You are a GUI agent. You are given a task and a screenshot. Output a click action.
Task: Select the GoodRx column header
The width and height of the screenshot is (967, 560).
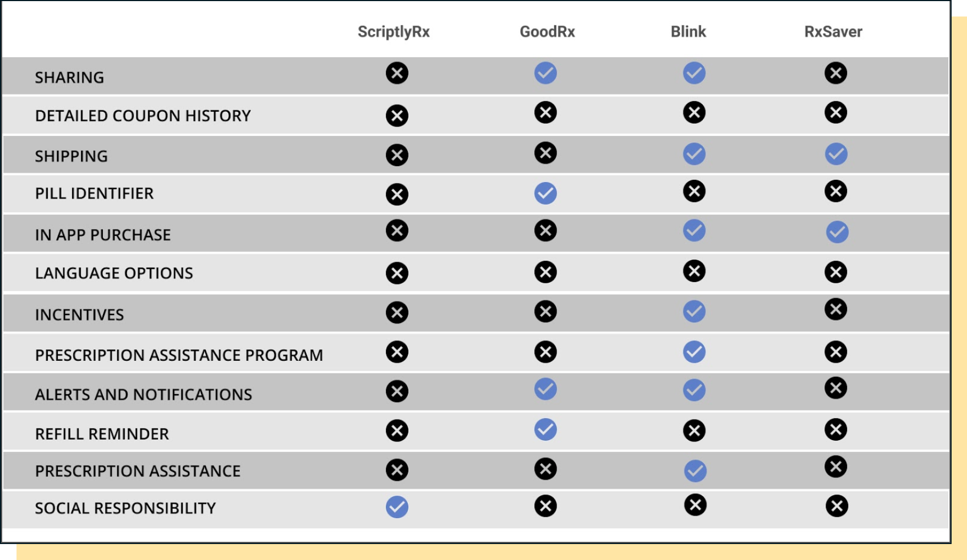[547, 31]
